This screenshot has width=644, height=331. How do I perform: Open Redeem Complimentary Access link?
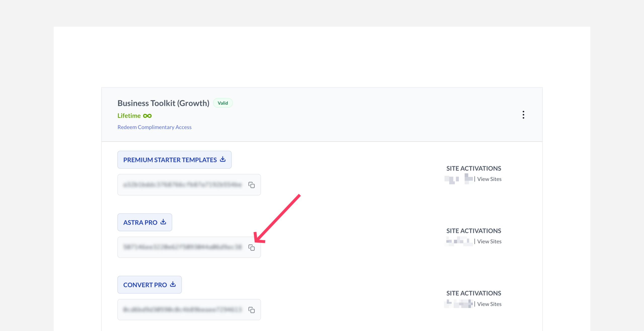coord(154,127)
